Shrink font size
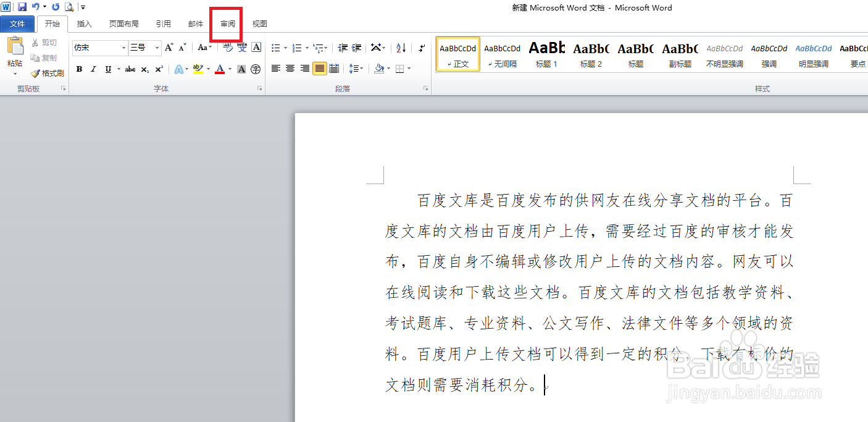The width and height of the screenshot is (868, 422). [x=182, y=48]
